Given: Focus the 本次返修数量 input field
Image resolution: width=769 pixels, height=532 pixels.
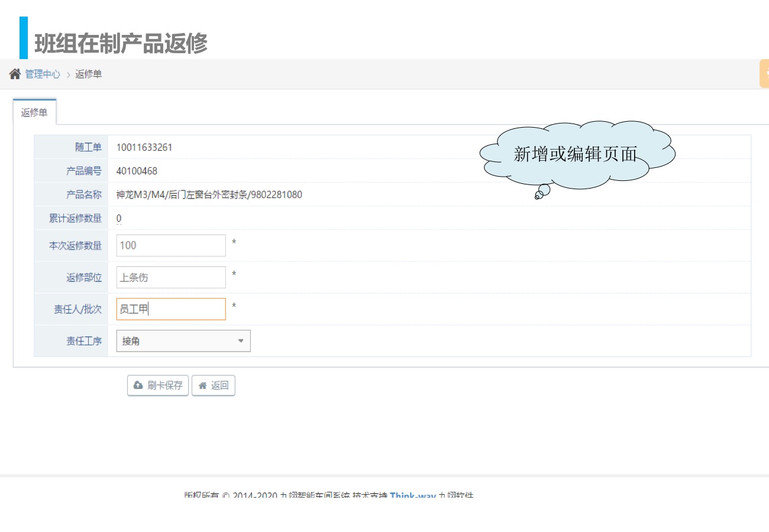Looking at the screenshot, I should pos(171,245).
